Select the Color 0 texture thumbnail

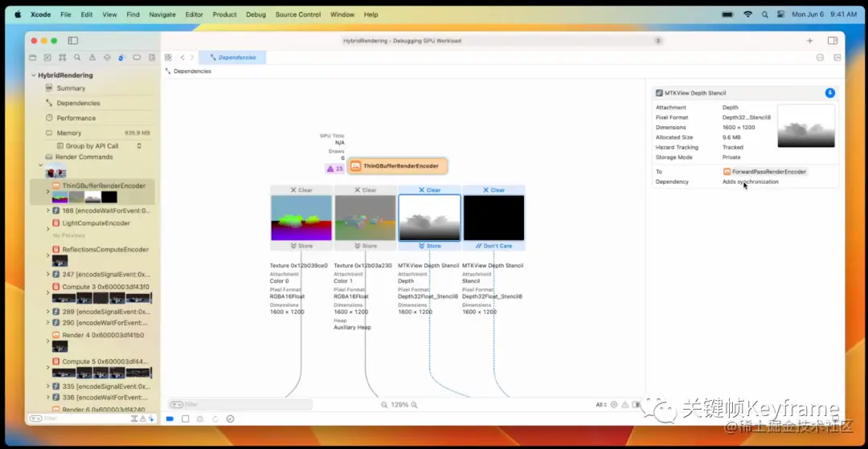click(x=301, y=218)
